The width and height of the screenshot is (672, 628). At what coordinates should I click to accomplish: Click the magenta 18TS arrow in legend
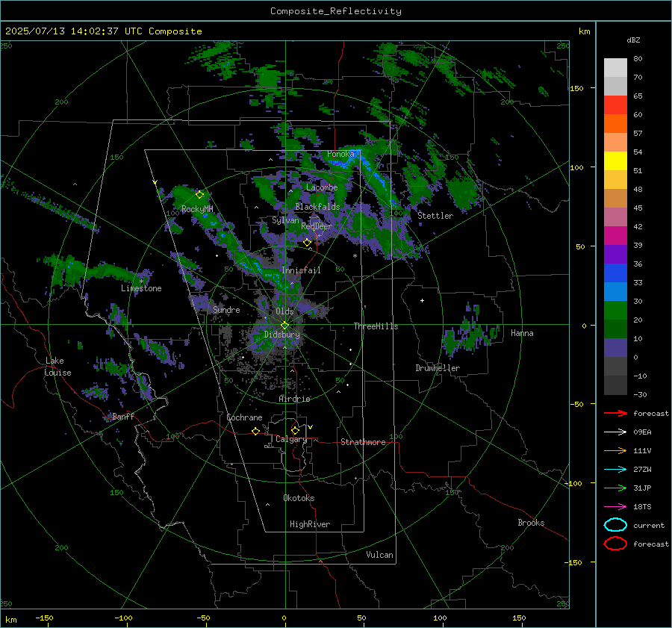615,507
